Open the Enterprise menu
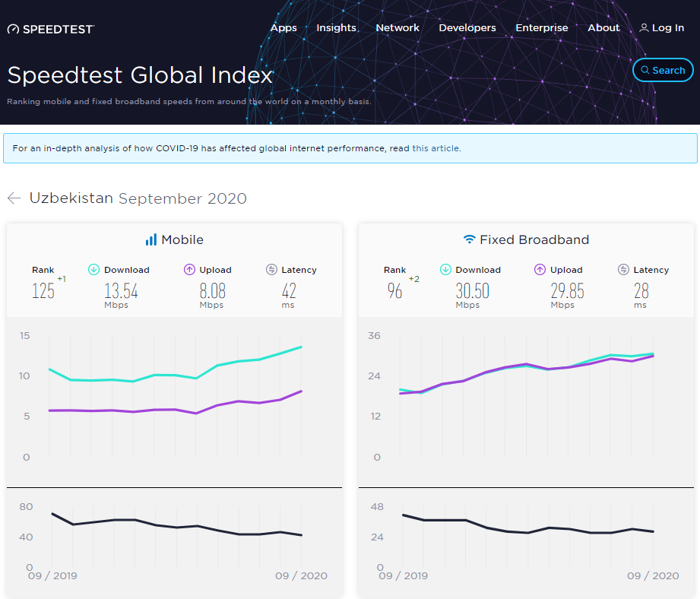Viewport: 700px width, 599px height. (542, 27)
